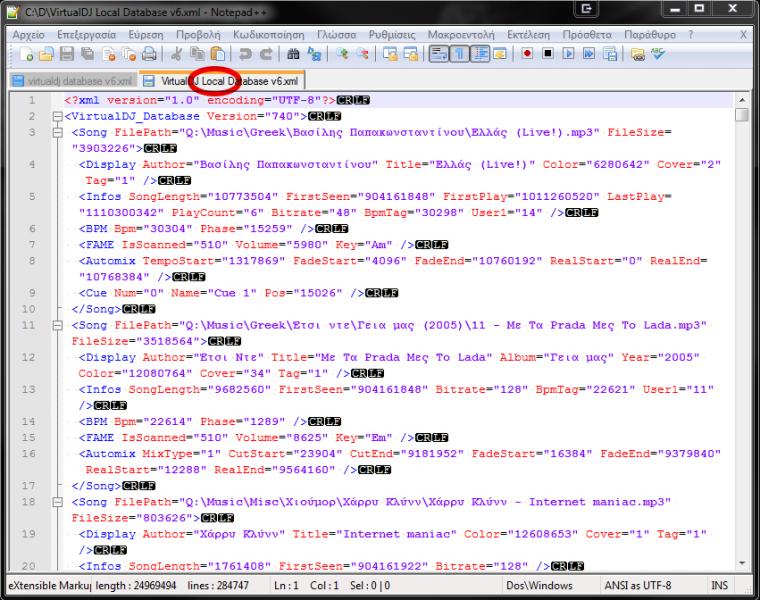Collapse VirtualDJ_Database fold on line 2
The width and height of the screenshot is (760, 600).
pyautogui.click(x=57, y=116)
